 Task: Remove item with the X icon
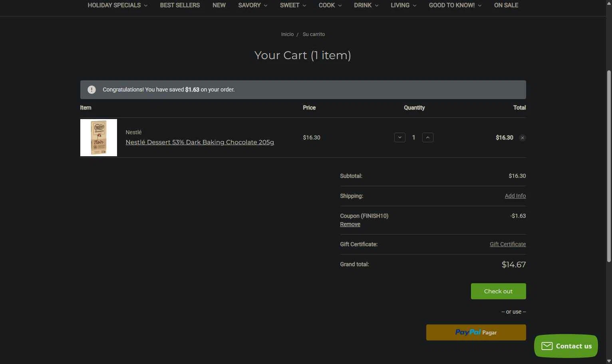[522, 138]
